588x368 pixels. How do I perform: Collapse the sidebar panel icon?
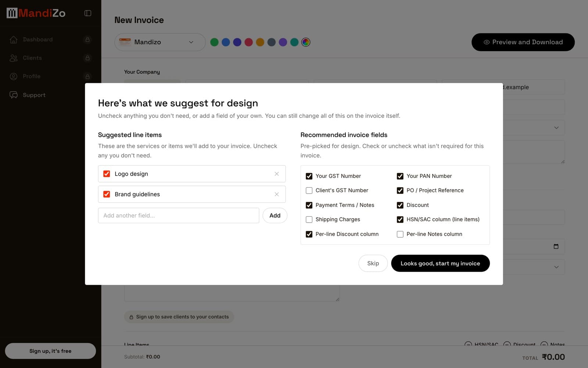[x=88, y=13]
